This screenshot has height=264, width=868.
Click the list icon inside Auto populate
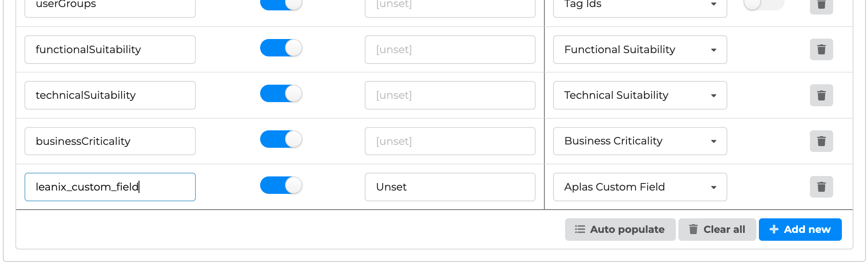(x=580, y=229)
